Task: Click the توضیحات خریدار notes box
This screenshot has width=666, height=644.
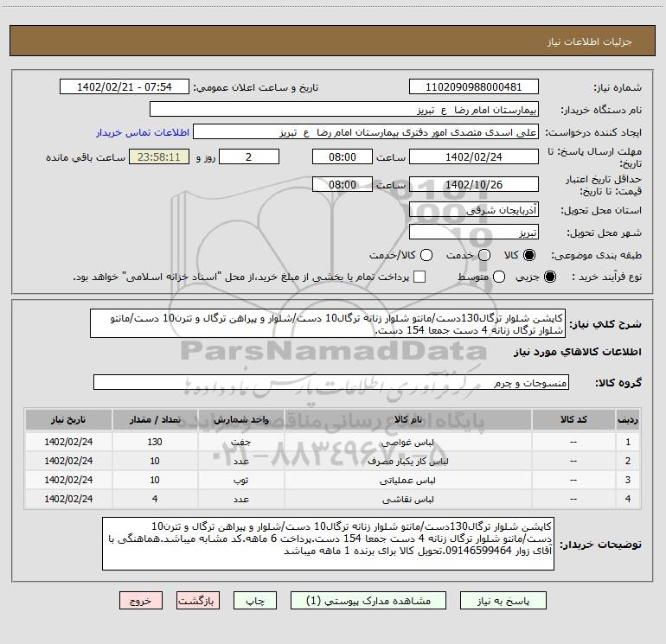Action: click(x=328, y=544)
